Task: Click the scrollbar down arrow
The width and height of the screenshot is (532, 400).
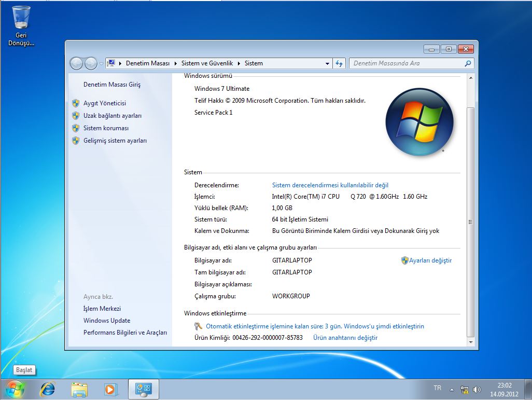Action: (x=471, y=342)
